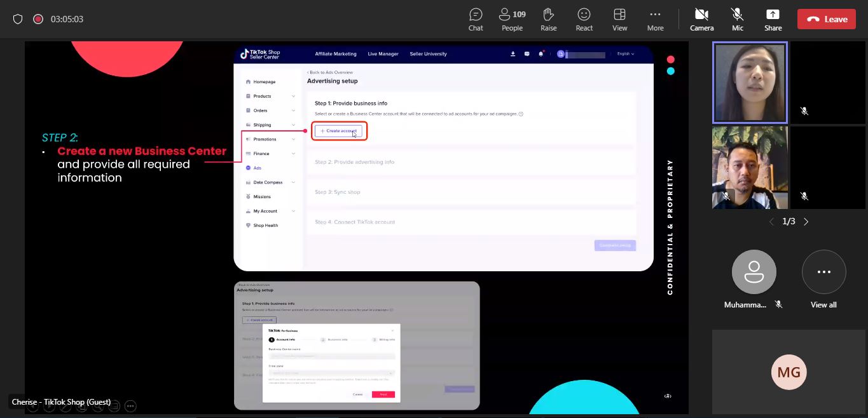Expand Products in the Seller Center sidebar
The image size is (868, 418).
tap(270, 97)
